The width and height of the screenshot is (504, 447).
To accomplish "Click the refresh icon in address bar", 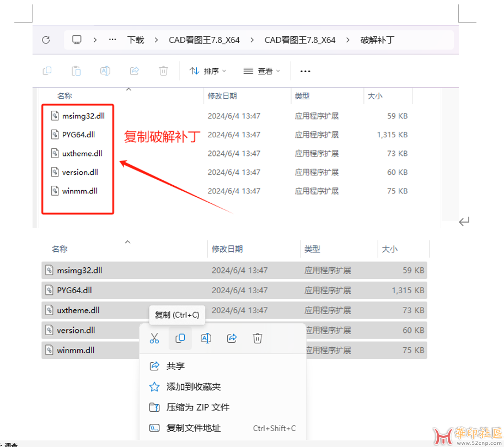I will (x=46, y=40).
